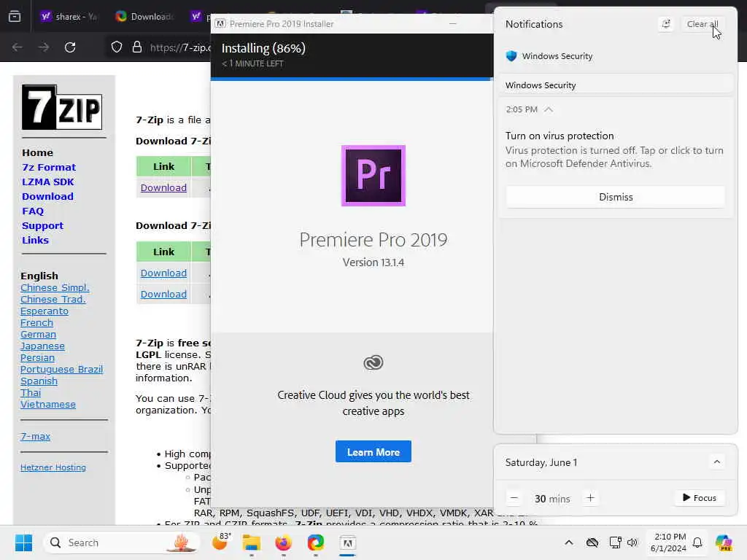Open Microsoft Edge from the taskbar

point(315,542)
